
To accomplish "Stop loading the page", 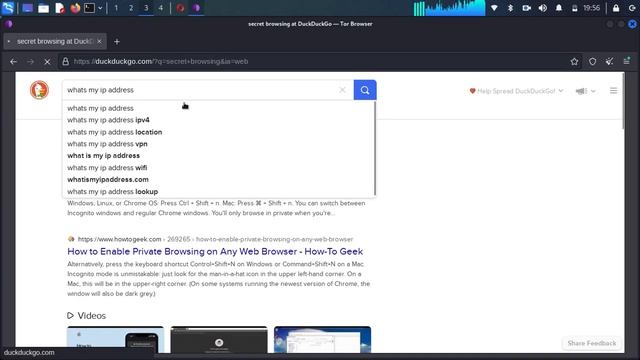I will pos(47,62).
